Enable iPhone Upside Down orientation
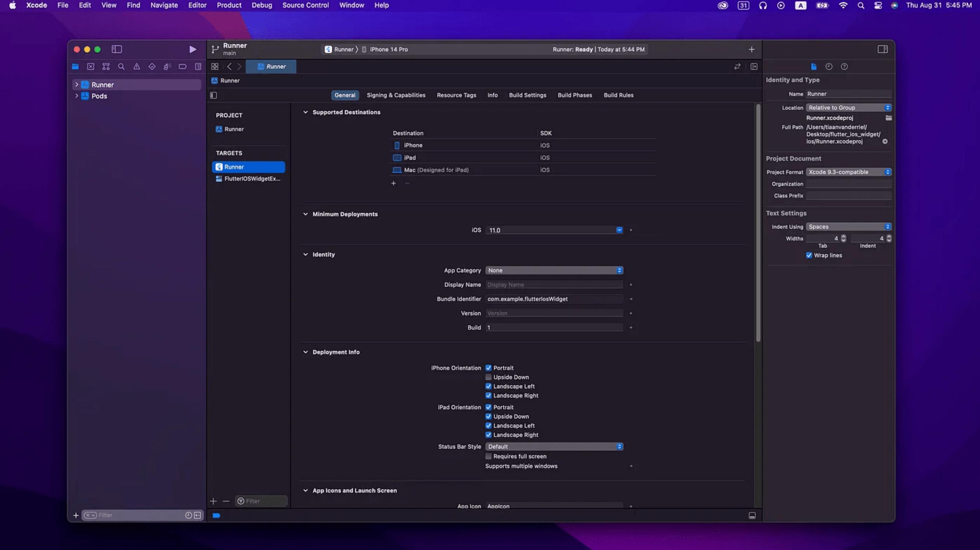Image resolution: width=980 pixels, height=550 pixels. click(488, 377)
